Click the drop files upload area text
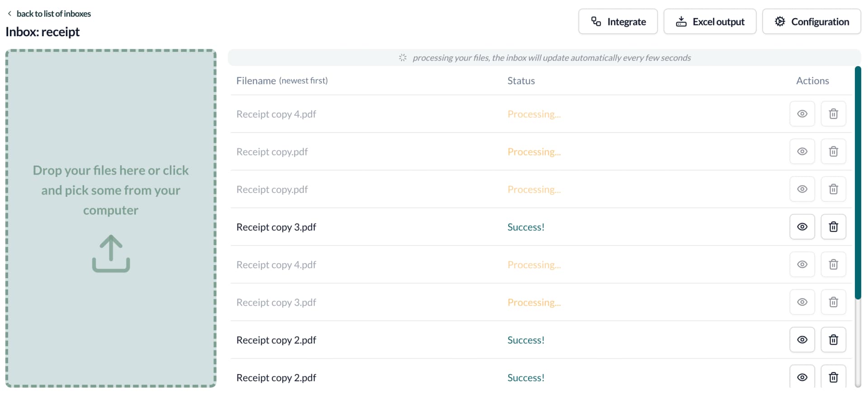The height and width of the screenshot is (394, 868). pyautogui.click(x=111, y=190)
